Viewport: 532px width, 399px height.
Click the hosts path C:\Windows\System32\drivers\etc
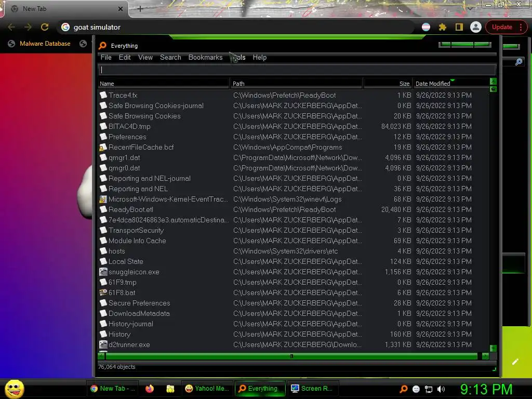click(285, 251)
